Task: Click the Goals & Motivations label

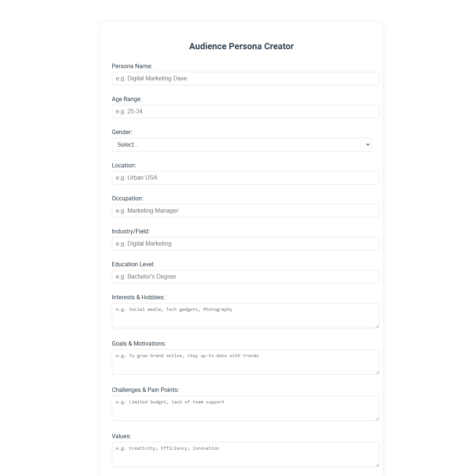Action: tap(139, 343)
